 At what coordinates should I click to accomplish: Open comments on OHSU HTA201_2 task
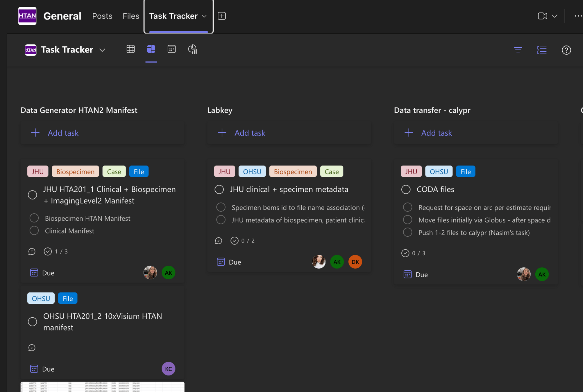[32, 348]
